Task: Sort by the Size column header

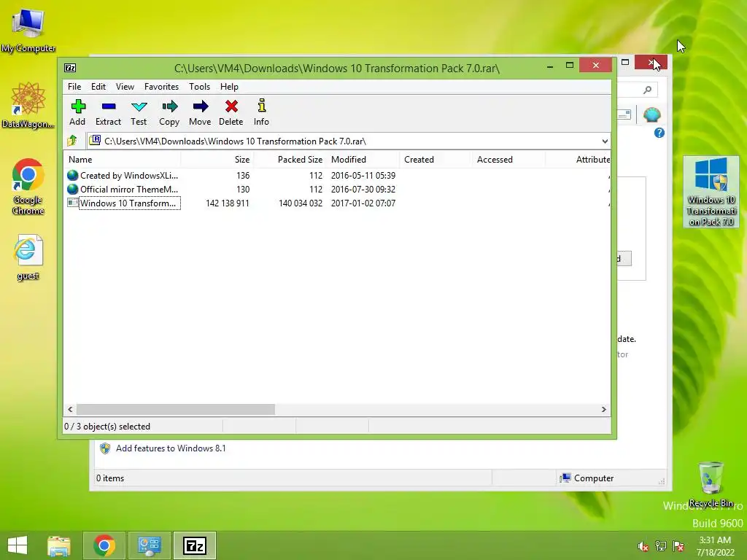Action: [x=217, y=160]
